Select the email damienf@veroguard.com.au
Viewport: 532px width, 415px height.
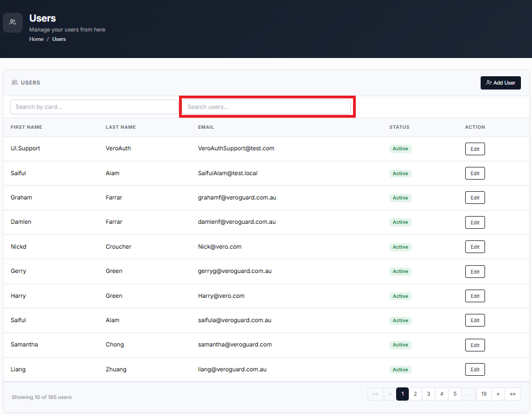[x=237, y=222]
